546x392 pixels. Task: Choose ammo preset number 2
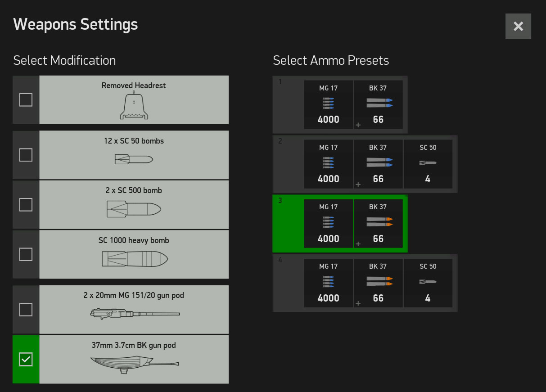pyautogui.click(x=288, y=164)
